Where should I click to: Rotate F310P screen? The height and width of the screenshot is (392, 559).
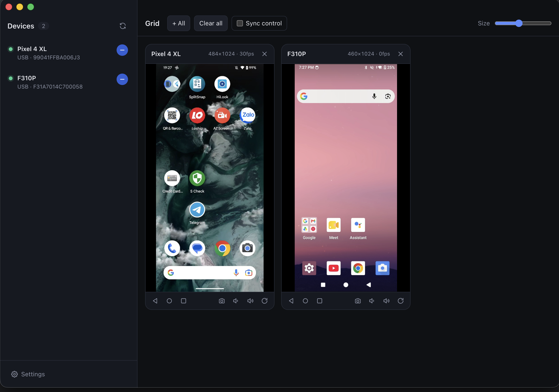401,301
